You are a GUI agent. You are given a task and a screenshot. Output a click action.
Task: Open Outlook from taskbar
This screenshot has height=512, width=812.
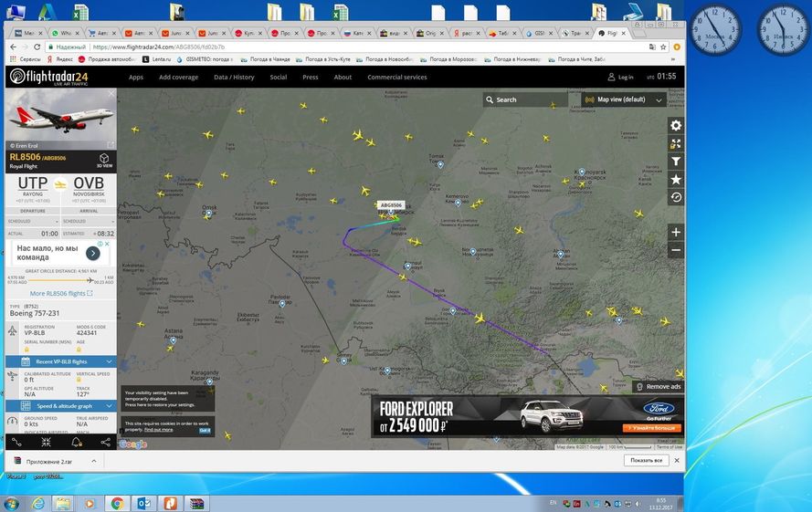pos(143,503)
